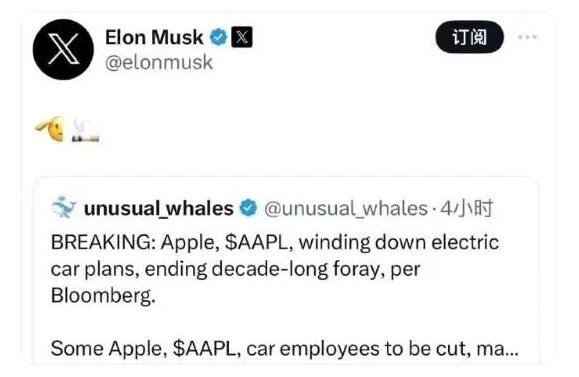Open the unusual_whales display name
This screenshot has height=377, width=579.
click(159, 209)
